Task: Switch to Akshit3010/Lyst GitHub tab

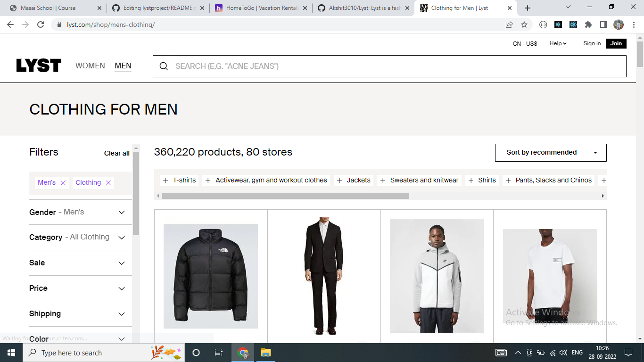Action: [363, 8]
